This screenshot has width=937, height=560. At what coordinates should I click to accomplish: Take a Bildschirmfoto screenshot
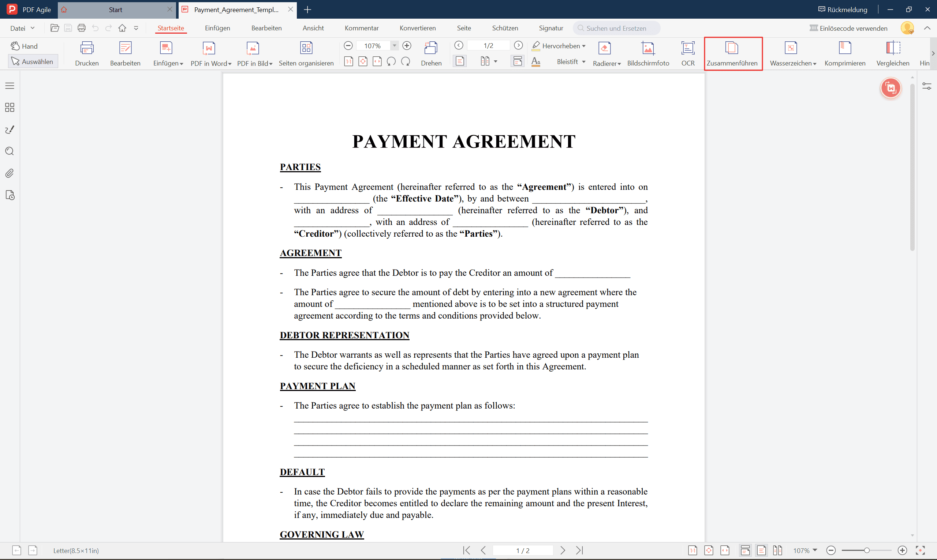click(x=648, y=53)
